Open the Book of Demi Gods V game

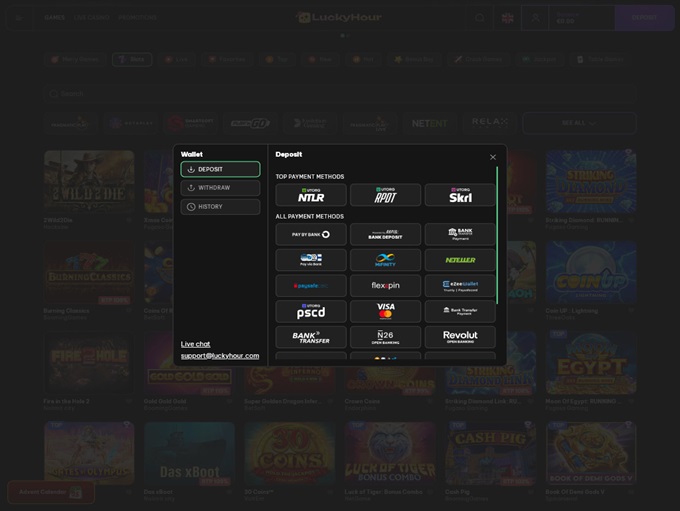(591, 454)
